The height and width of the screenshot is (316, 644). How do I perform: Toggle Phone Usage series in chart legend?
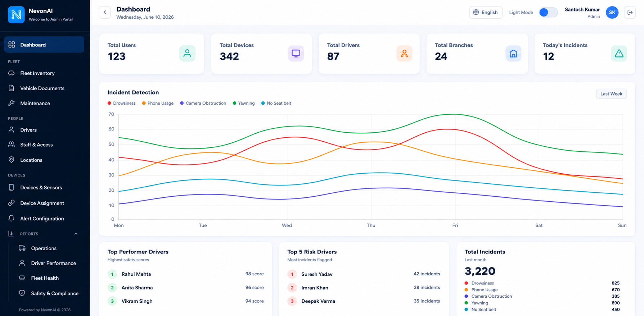158,103
